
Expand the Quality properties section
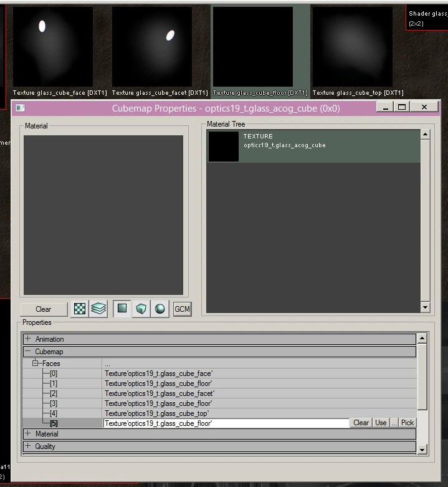(28, 446)
